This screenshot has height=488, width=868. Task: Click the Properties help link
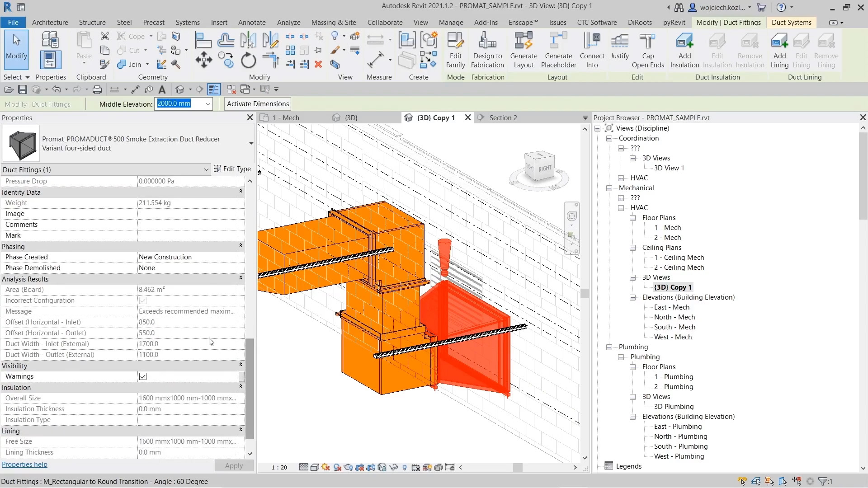click(x=24, y=464)
